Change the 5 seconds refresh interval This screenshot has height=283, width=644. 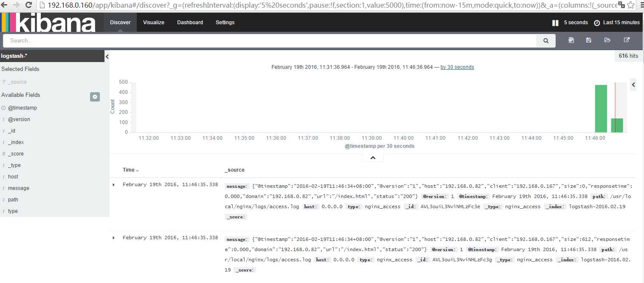click(576, 23)
